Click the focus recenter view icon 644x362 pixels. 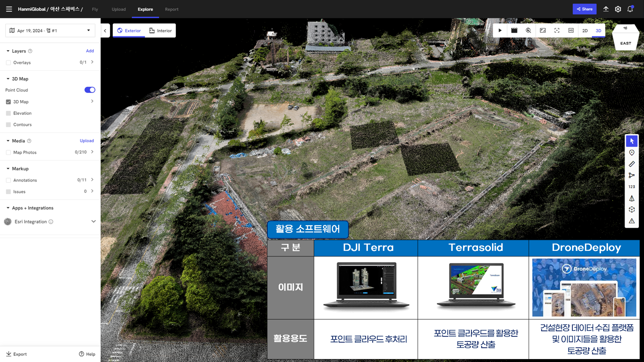click(x=557, y=31)
